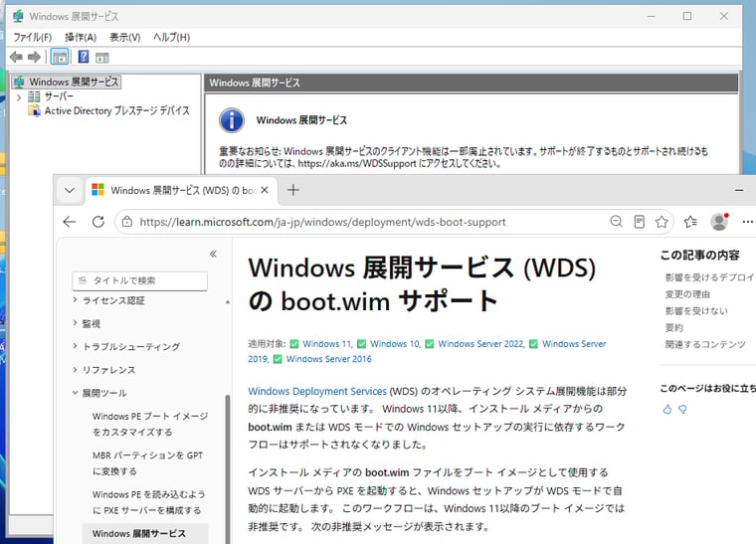
Task: Toggle the show/hide console tree icon
Action: (x=60, y=58)
